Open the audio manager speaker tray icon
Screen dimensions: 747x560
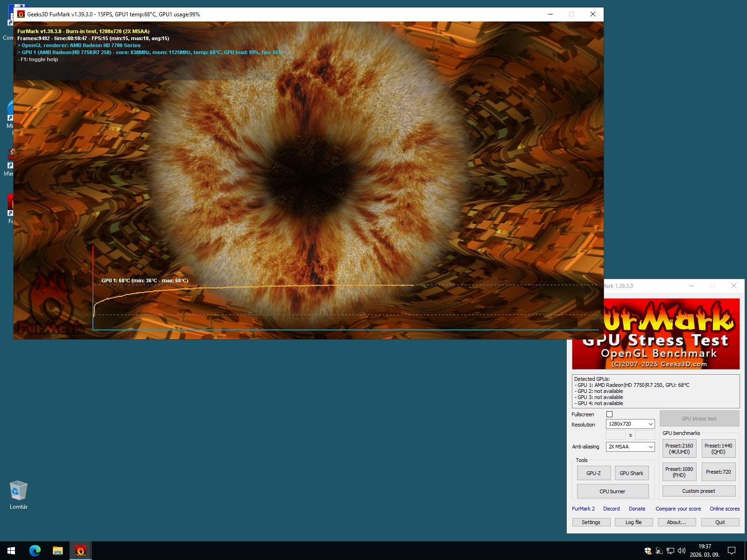point(659,551)
